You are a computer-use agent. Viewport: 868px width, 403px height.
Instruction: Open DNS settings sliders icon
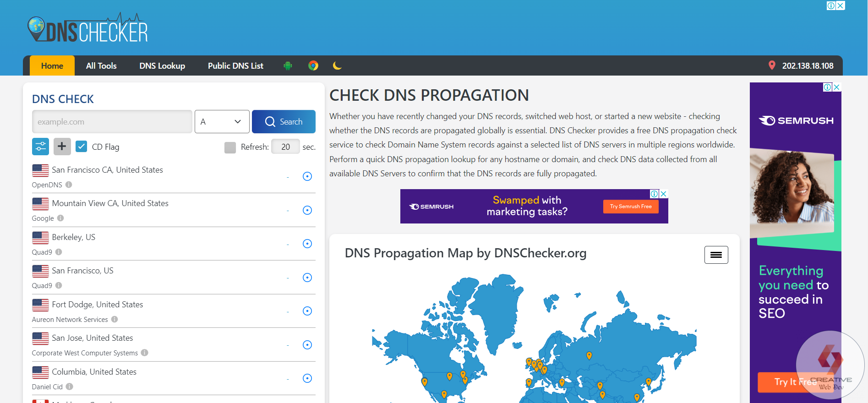pyautogui.click(x=41, y=147)
